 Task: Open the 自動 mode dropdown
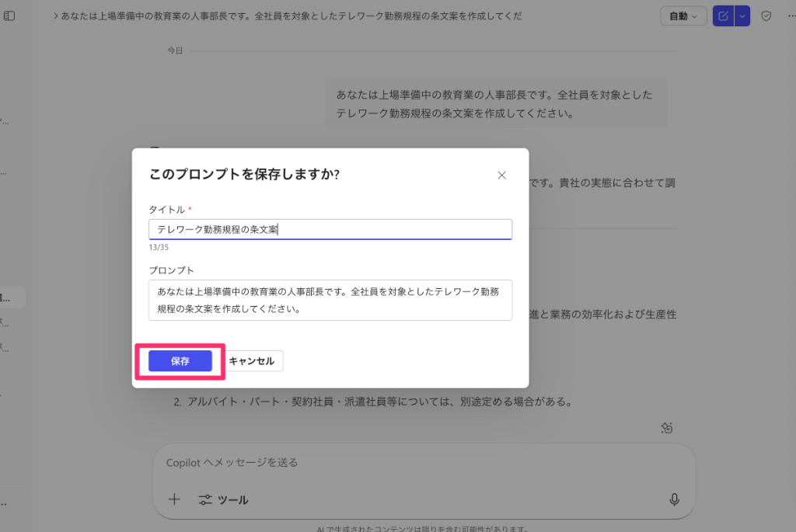(683, 16)
